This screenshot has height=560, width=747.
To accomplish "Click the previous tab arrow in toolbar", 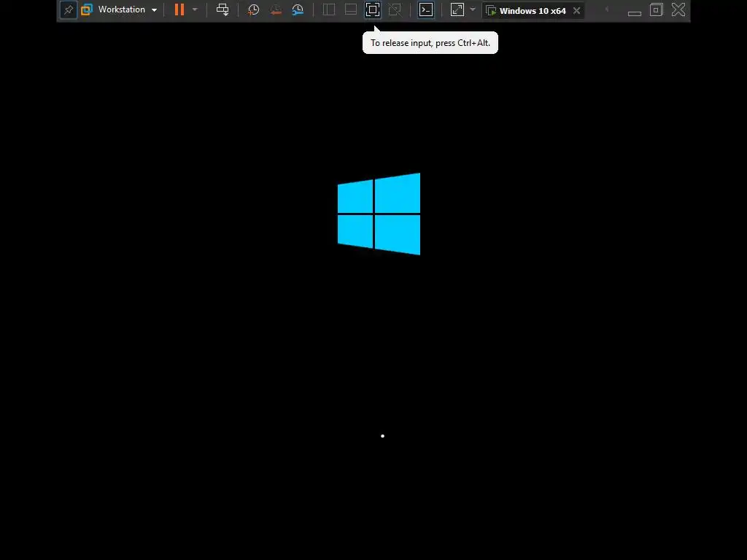I will pos(606,9).
